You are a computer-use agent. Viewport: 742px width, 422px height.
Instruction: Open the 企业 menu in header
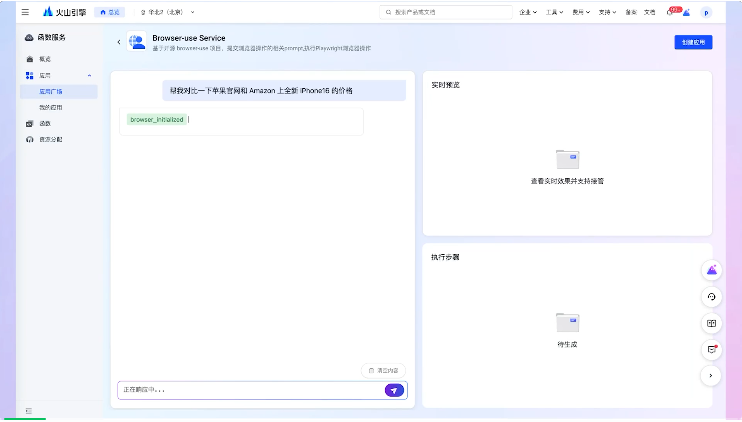(528, 12)
